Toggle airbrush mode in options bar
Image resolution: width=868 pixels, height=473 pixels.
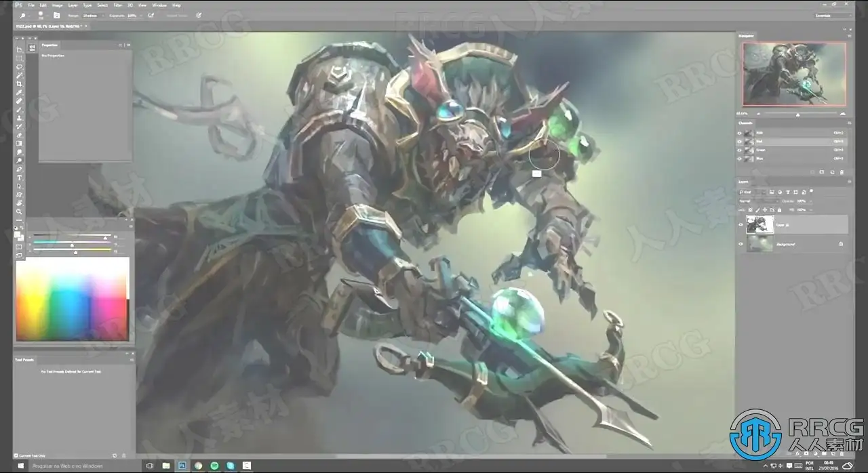[151, 14]
